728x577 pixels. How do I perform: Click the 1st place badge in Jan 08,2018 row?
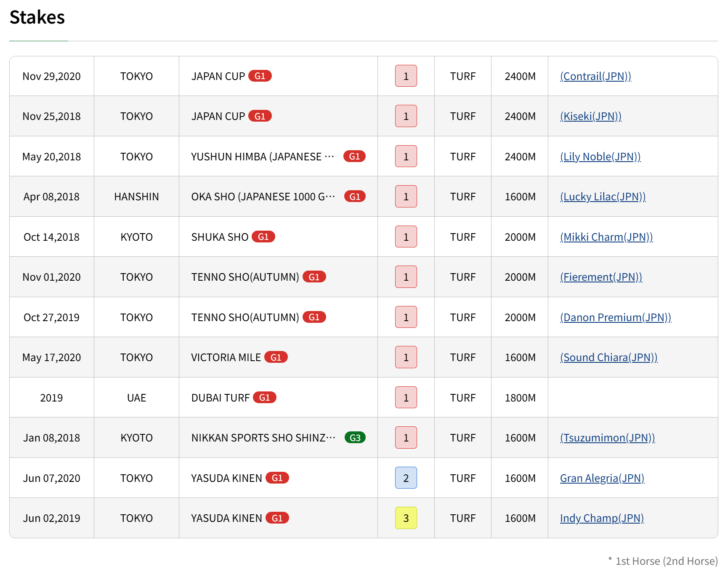coord(406,437)
